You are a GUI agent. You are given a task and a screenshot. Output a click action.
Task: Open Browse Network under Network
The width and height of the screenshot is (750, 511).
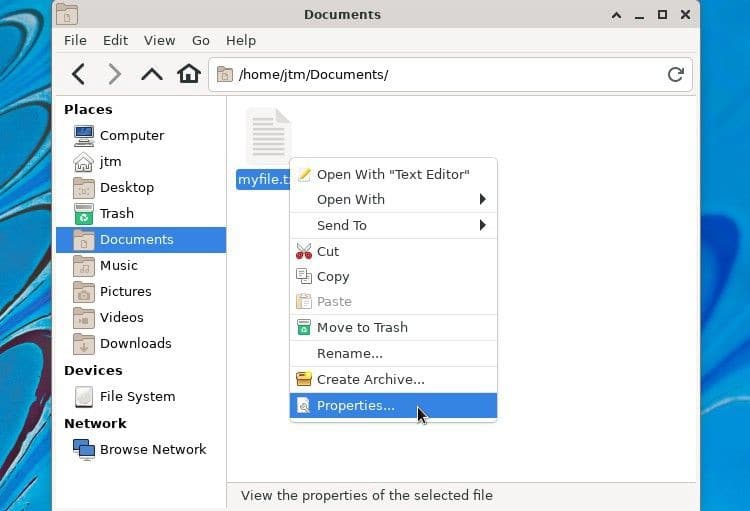[141, 450]
